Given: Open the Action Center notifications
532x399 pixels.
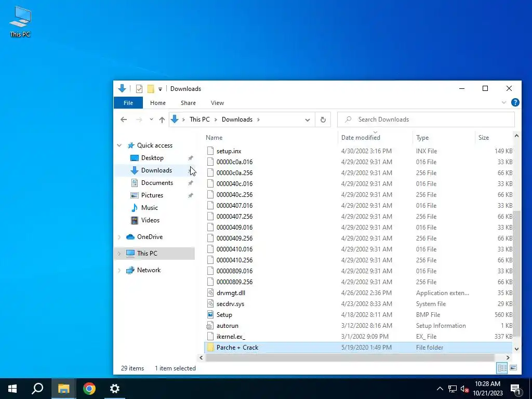Looking at the screenshot, I should pos(515,389).
